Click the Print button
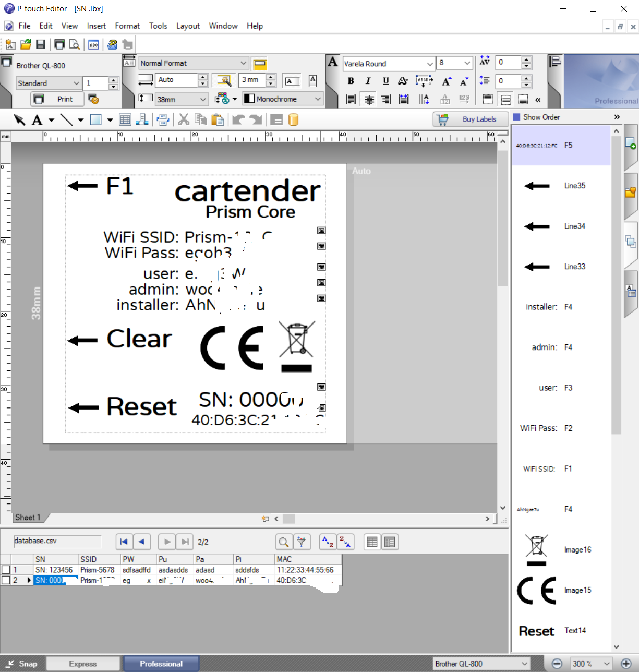 [57, 99]
